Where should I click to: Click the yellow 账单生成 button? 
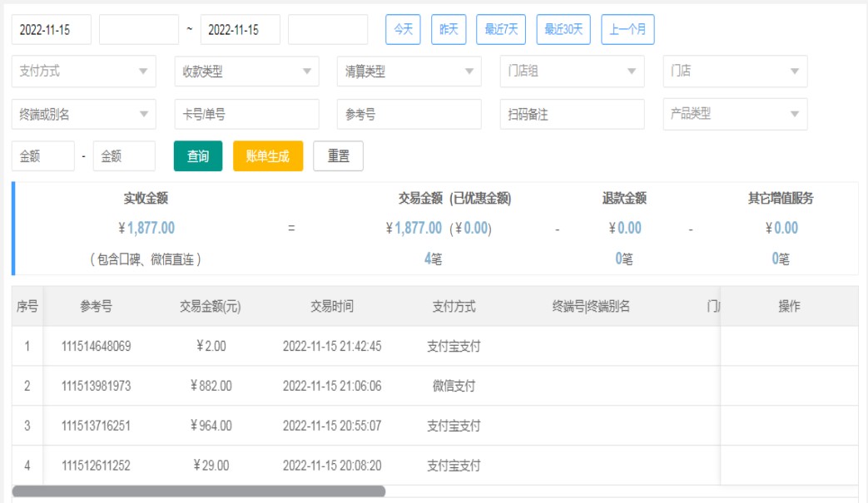coord(268,156)
